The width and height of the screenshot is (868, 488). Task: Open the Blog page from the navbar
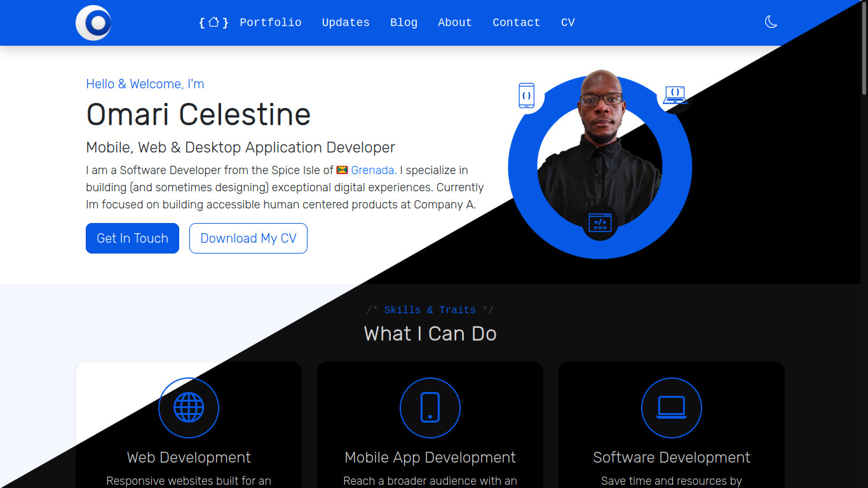pyautogui.click(x=403, y=22)
